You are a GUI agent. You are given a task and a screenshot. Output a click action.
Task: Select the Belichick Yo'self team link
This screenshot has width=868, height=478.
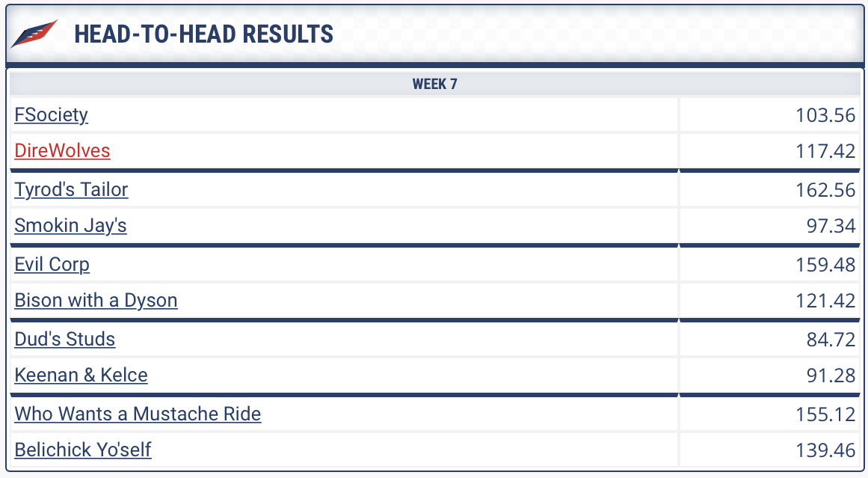click(x=82, y=450)
